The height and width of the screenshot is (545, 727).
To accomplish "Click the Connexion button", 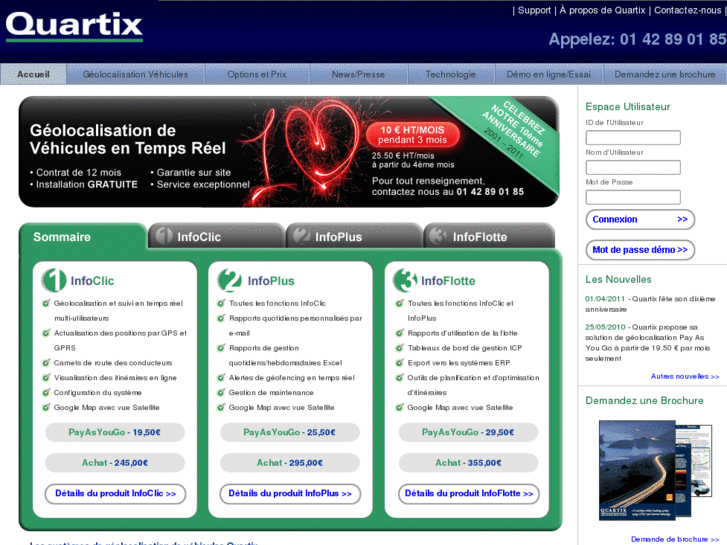I will [640, 219].
